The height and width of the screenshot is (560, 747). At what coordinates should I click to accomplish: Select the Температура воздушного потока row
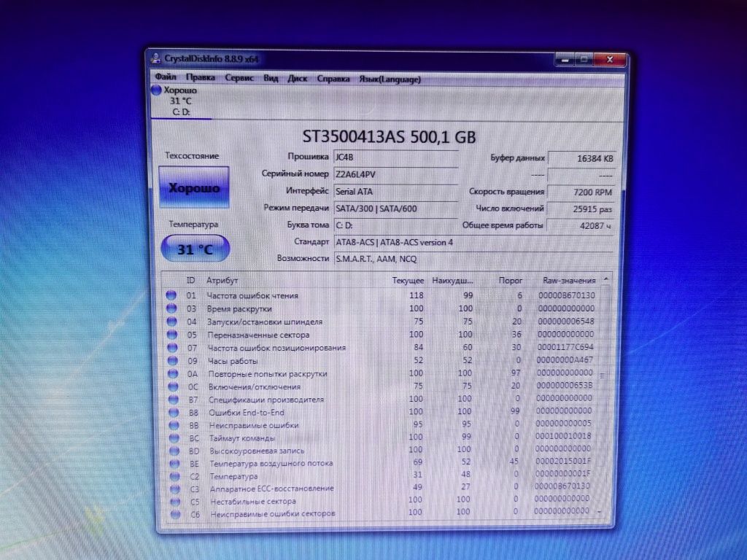381,462
